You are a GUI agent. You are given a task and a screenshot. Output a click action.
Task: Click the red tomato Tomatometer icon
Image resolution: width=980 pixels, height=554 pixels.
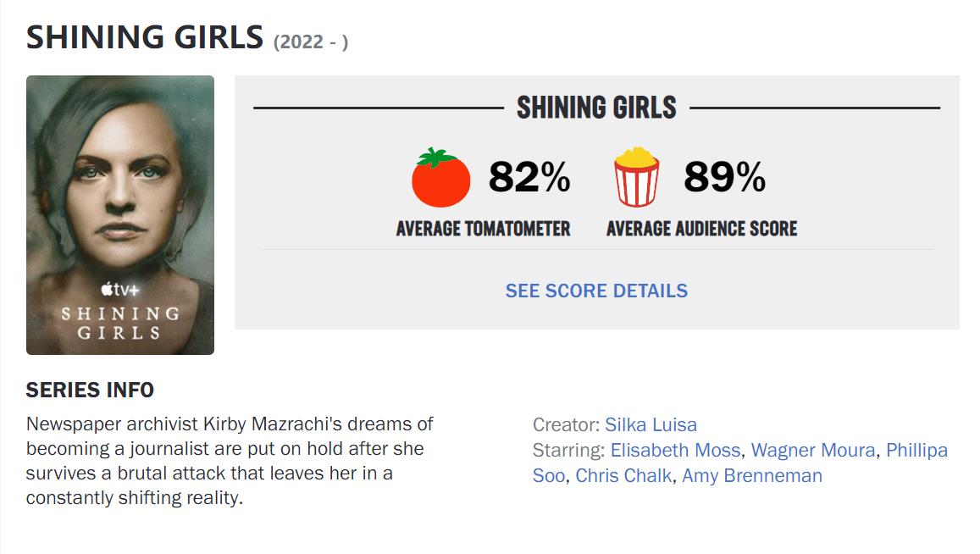(x=440, y=178)
